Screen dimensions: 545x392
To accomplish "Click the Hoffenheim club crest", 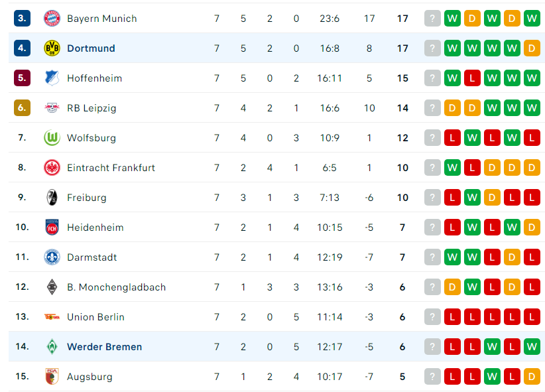I will click(x=52, y=78).
